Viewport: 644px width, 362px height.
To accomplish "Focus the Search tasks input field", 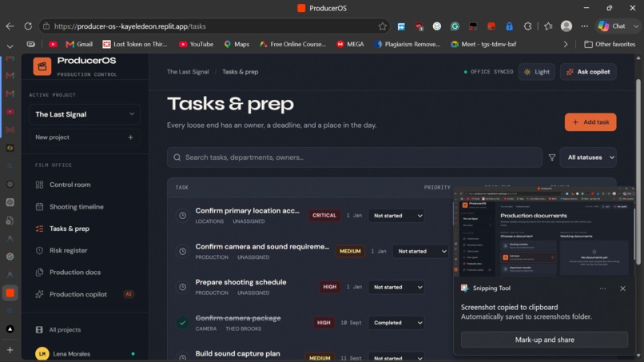I will 355,157.
